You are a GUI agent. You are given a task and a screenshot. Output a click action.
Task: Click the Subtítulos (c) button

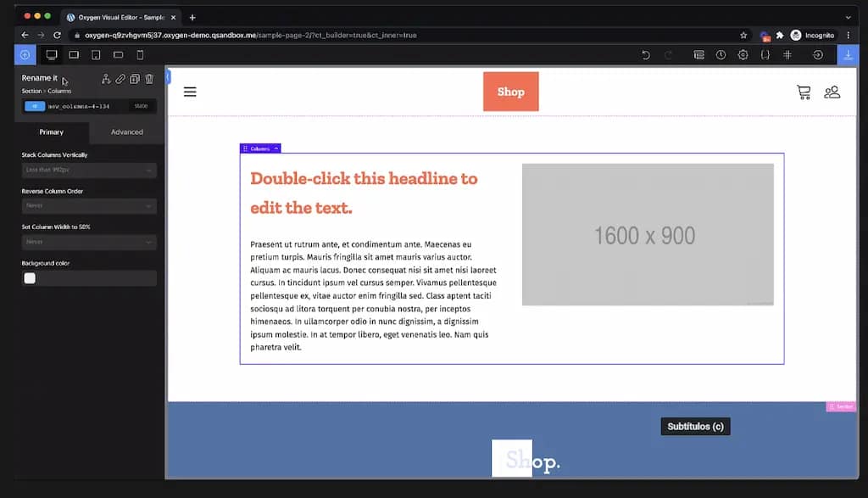[695, 427]
